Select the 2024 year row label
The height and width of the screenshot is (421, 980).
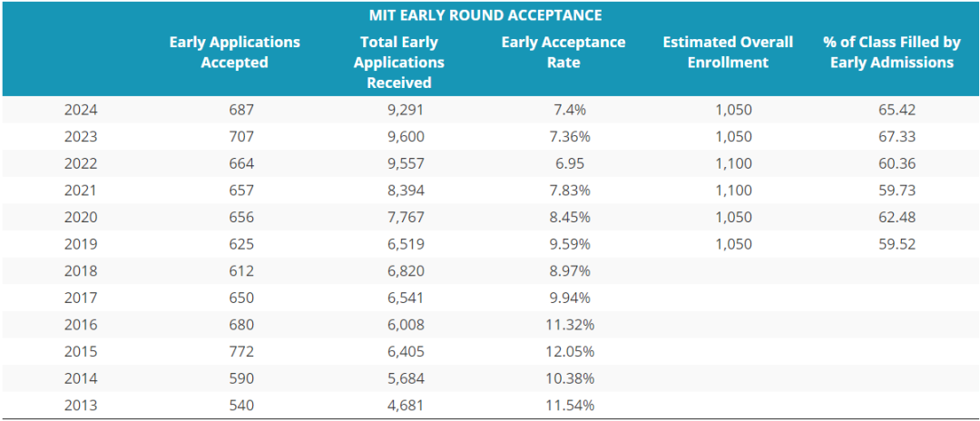click(x=81, y=110)
